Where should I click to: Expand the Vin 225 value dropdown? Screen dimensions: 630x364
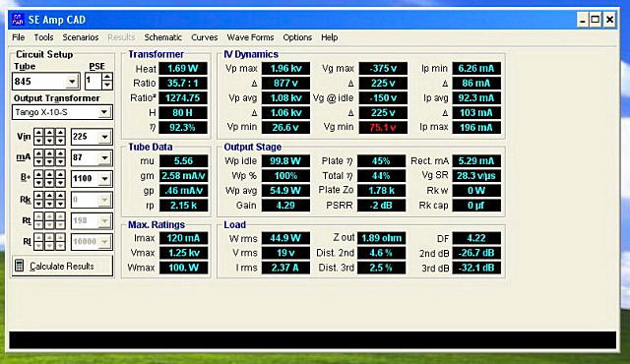point(104,137)
